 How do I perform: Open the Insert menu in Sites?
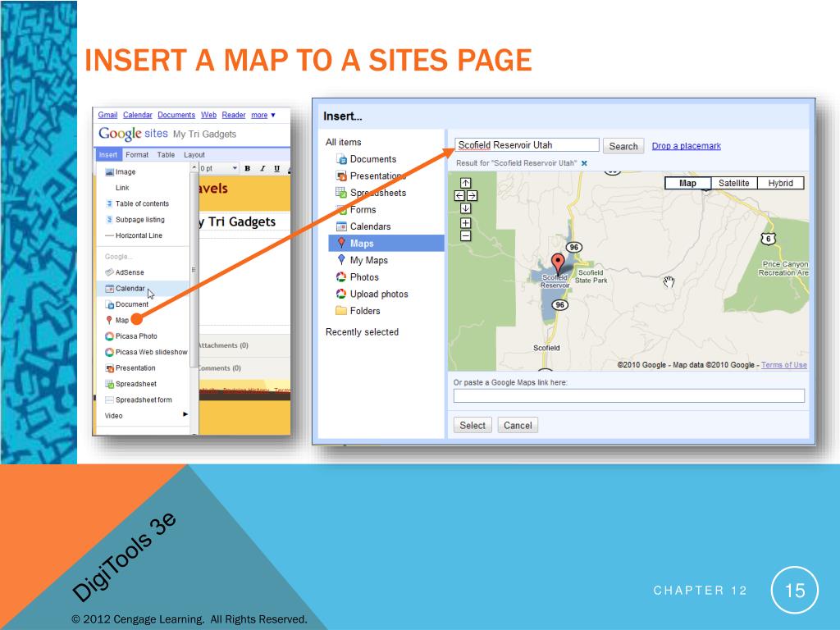tap(107, 155)
